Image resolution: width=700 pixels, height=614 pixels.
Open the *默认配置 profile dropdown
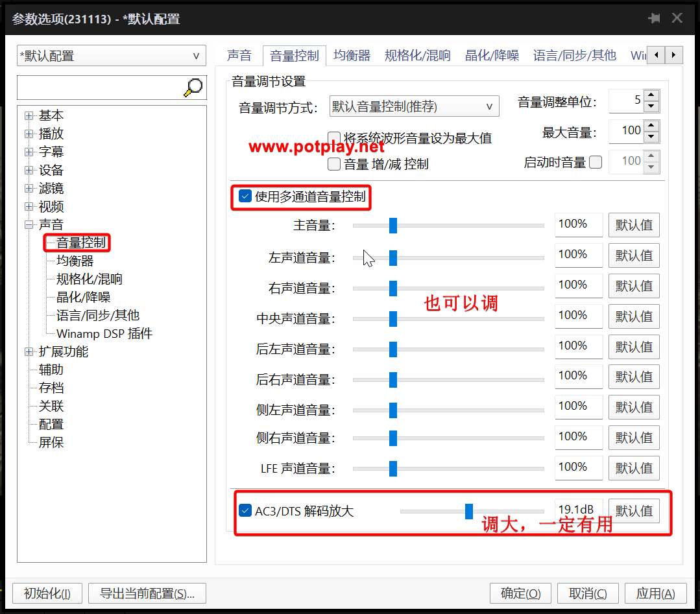[112, 56]
